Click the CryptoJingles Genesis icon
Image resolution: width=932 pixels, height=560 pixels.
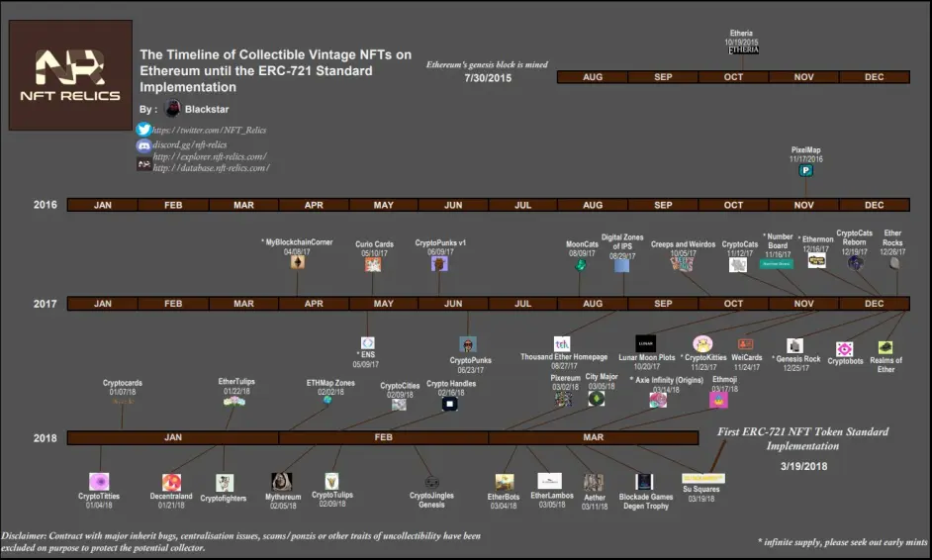[432, 483]
